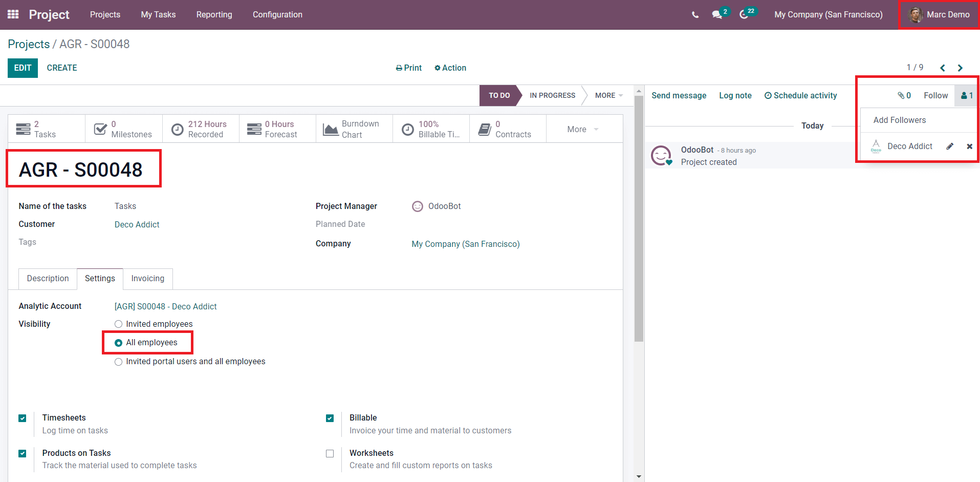Click the Follow button
The width and height of the screenshot is (980, 482).
click(935, 95)
